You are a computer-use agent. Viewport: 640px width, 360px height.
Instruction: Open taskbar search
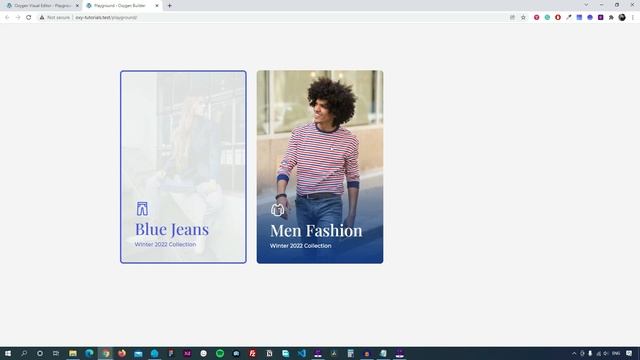tap(24, 353)
